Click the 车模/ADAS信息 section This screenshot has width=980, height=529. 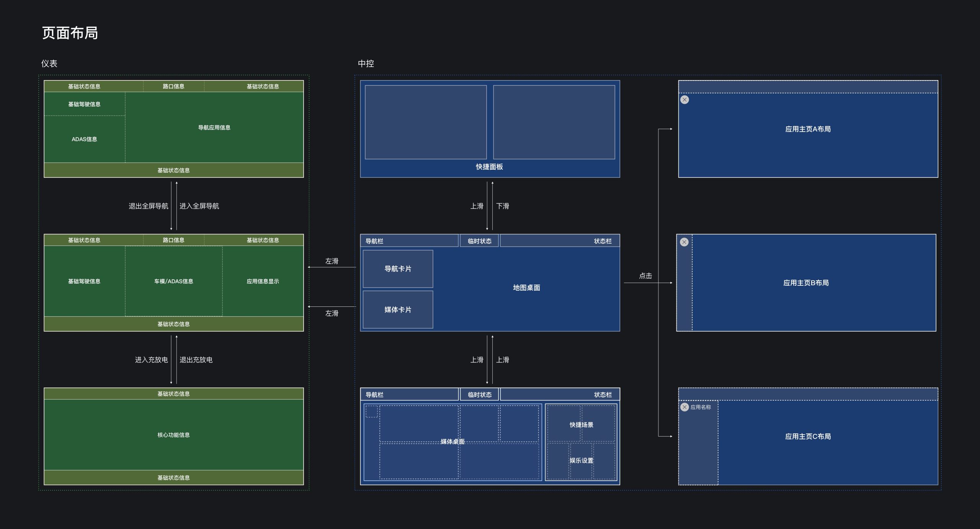click(173, 281)
